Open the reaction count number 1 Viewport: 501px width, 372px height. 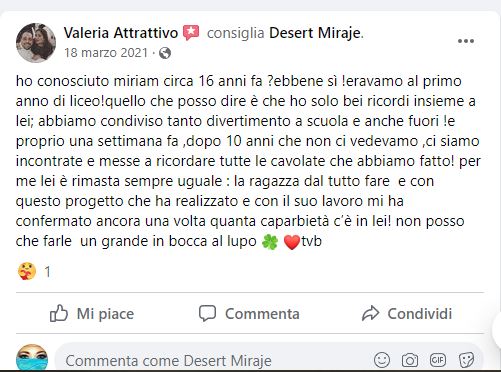point(47,272)
